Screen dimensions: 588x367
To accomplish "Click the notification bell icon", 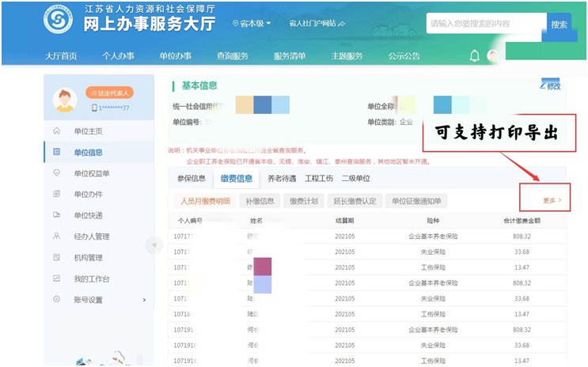I will point(475,55).
